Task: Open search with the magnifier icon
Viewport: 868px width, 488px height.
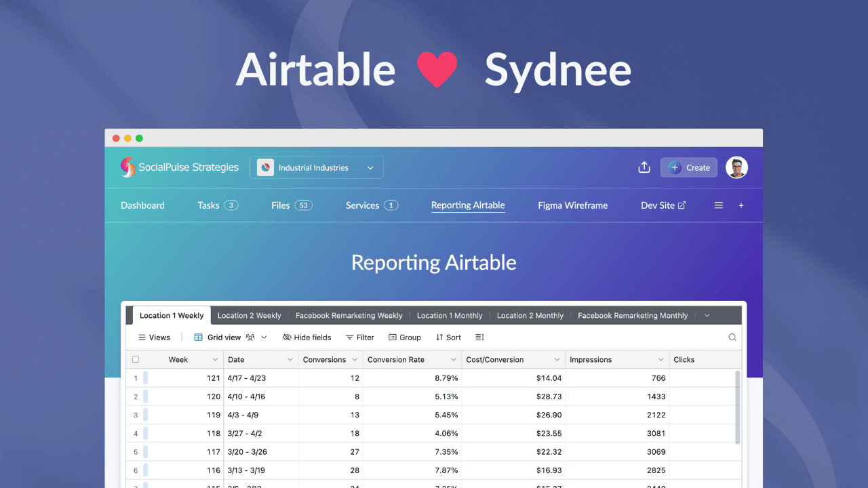Action: tap(732, 337)
